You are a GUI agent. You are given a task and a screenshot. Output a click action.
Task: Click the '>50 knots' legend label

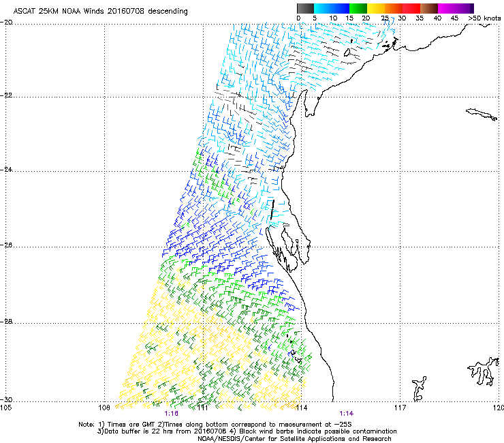click(x=484, y=18)
